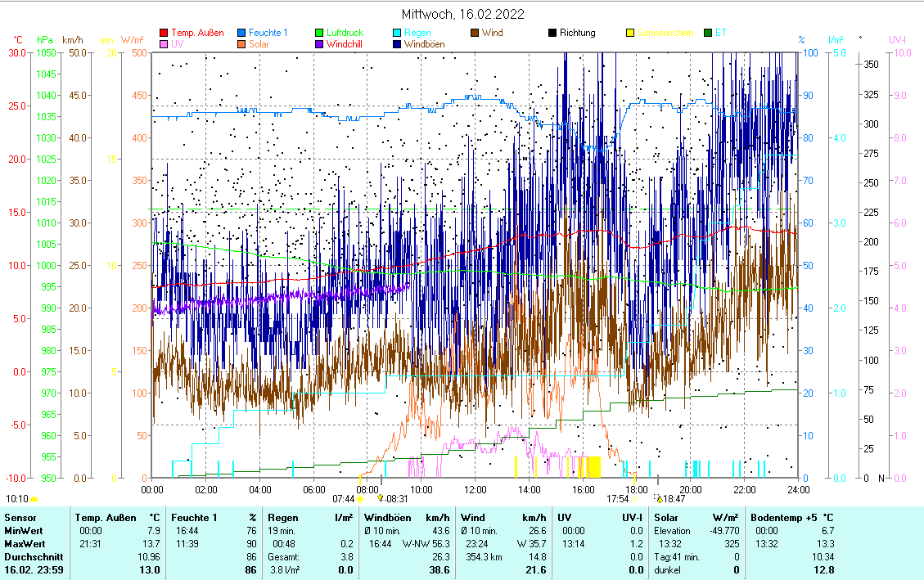Click the UV legend label

tap(177, 44)
